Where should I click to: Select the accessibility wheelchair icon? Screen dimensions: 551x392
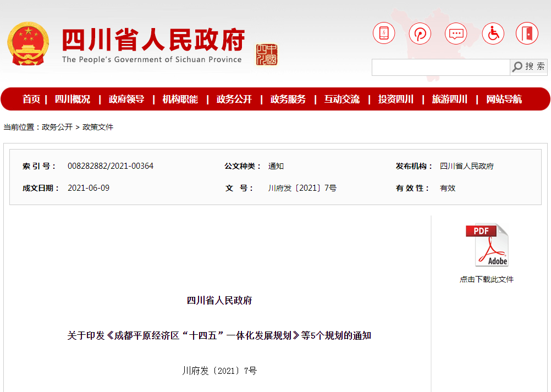pos(493,34)
